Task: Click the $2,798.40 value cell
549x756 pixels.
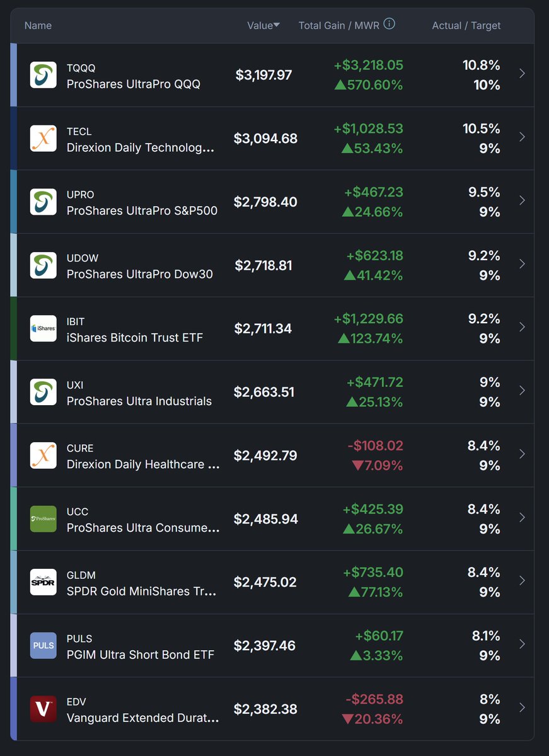Action: pyautogui.click(x=265, y=202)
